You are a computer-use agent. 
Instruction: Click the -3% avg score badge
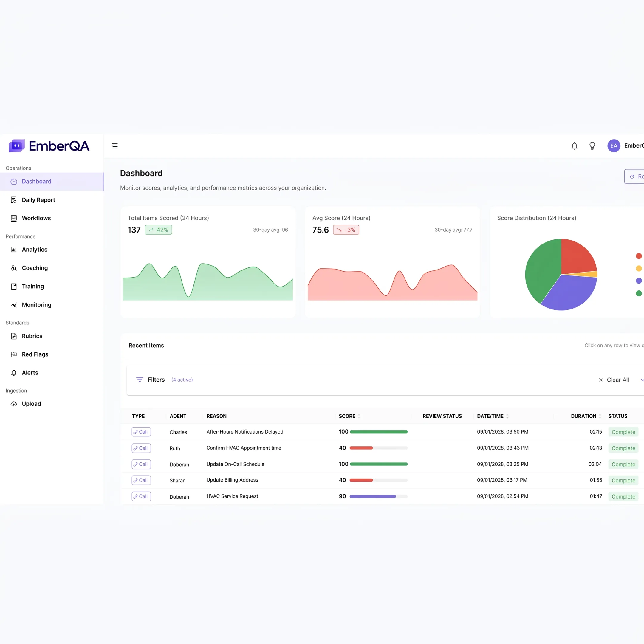[346, 230]
